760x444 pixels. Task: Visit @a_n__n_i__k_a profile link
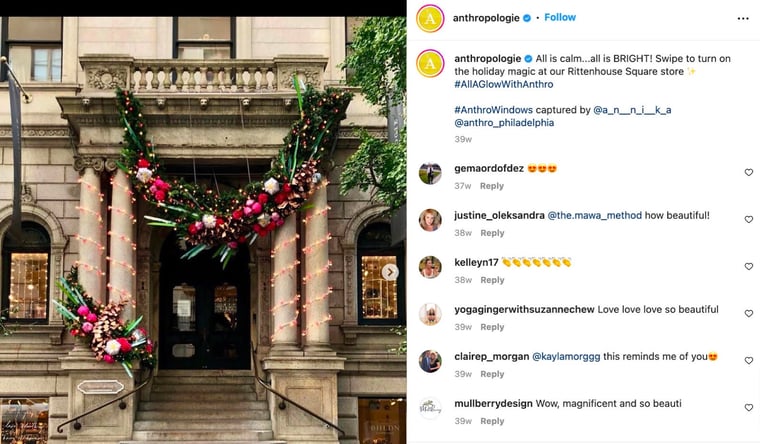click(632, 110)
